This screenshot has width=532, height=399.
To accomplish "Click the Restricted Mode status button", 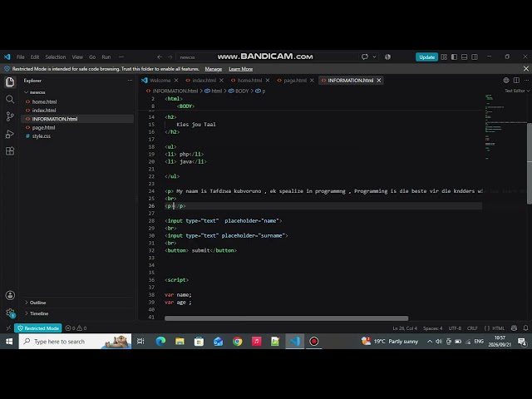I will 38,328.
